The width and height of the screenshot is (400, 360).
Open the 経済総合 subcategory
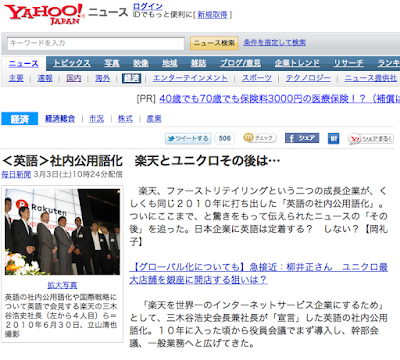click(60, 119)
